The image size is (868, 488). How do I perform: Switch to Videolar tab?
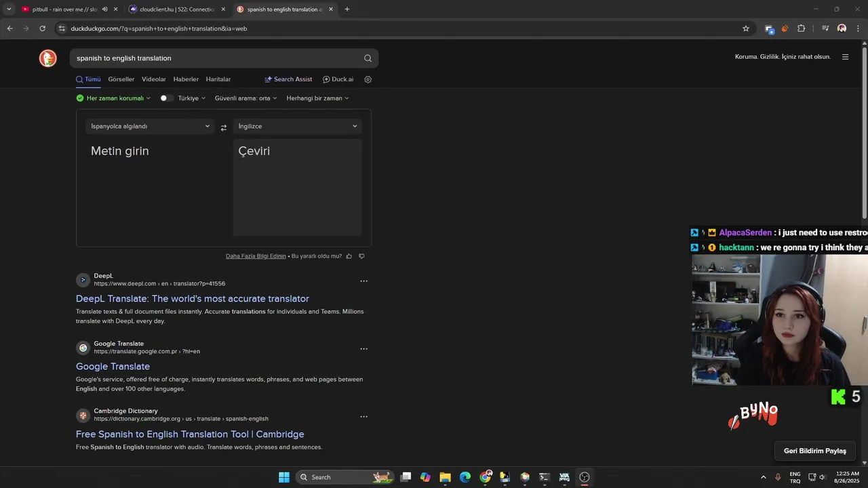click(x=154, y=79)
